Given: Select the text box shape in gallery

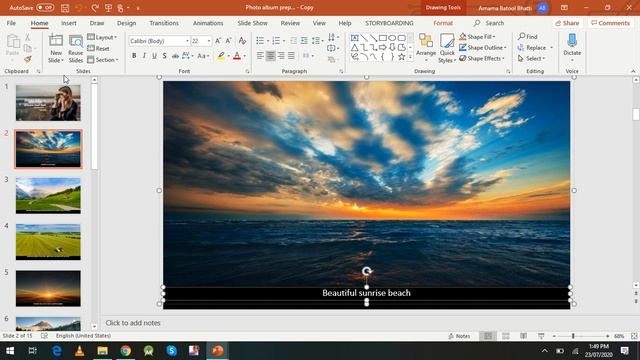Looking at the screenshot, I should pyautogui.click(x=355, y=38).
